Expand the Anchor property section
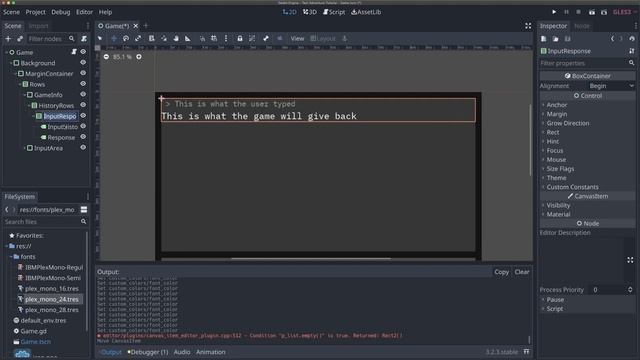Viewport: 640px width, 360px height. click(557, 105)
